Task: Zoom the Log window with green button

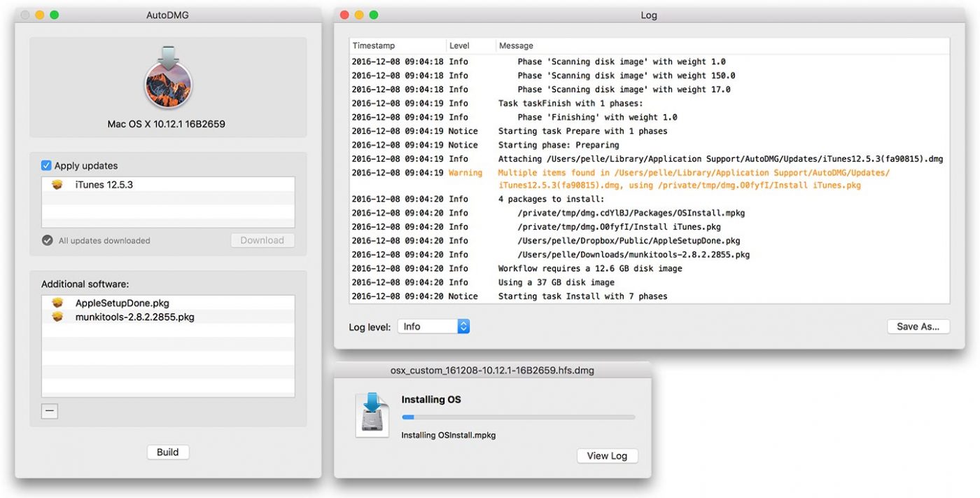Action: 374,15
